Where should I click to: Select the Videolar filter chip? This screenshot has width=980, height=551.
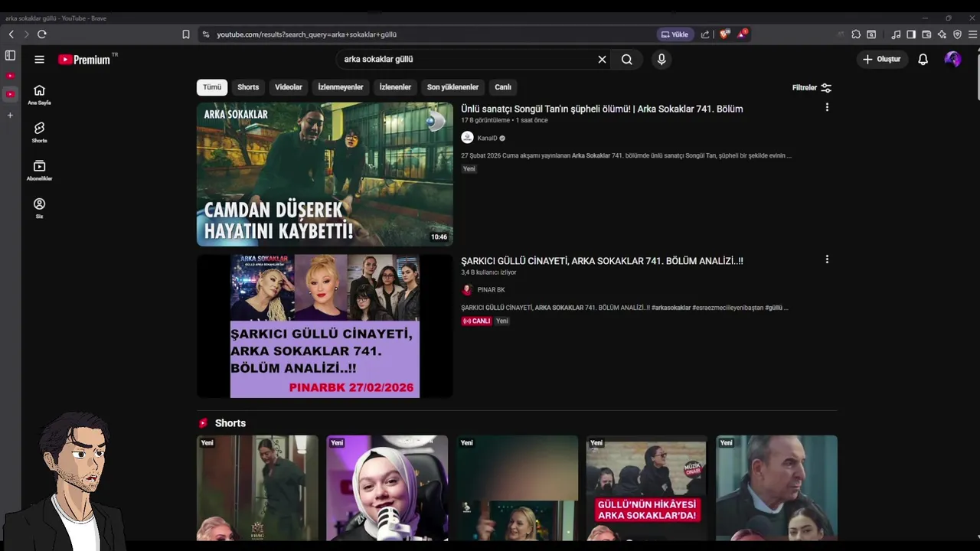[289, 87]
